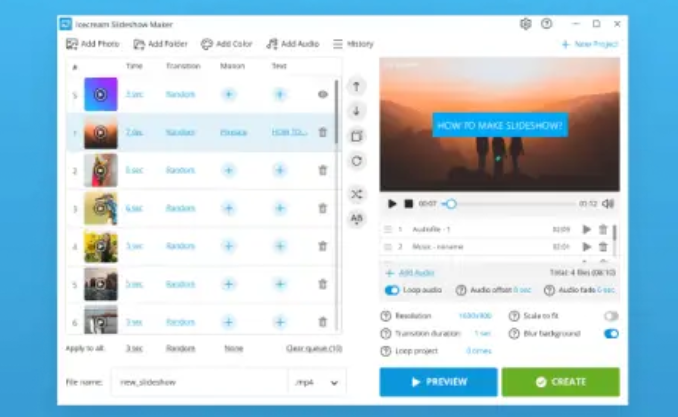
Task: Add text to slide 2 with its plus
Action: pyautogui.click(x=280, y=170)
